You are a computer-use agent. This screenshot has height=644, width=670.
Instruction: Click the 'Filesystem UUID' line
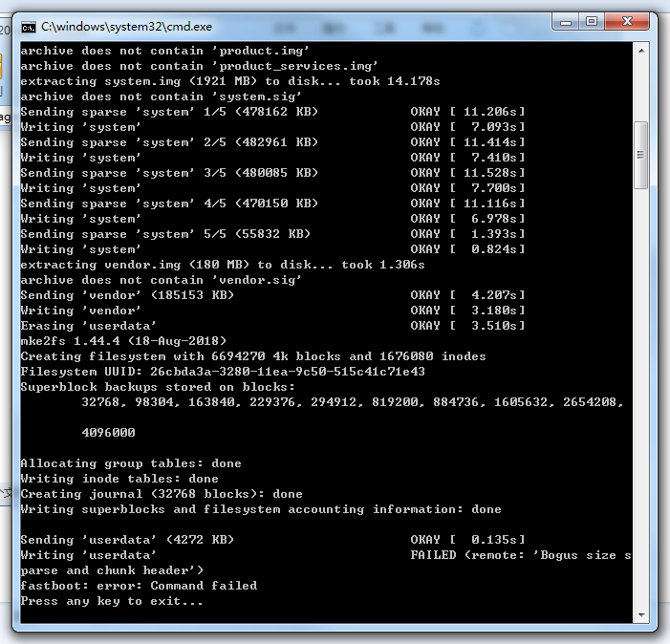point(223,372)
